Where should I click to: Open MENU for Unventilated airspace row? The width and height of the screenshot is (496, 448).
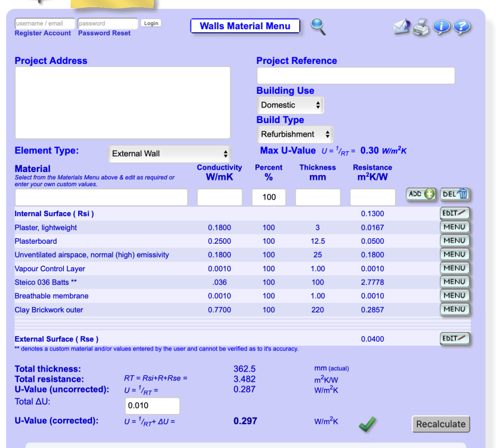click(x=455, y=254)
